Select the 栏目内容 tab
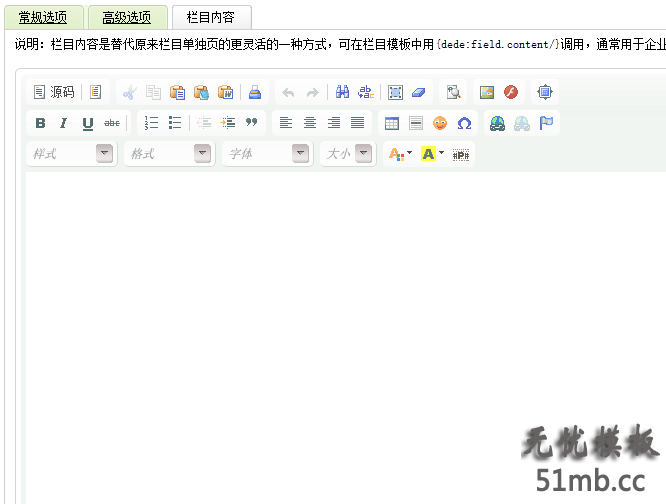Viewport: 666px width, 504px height. [211, 17]
